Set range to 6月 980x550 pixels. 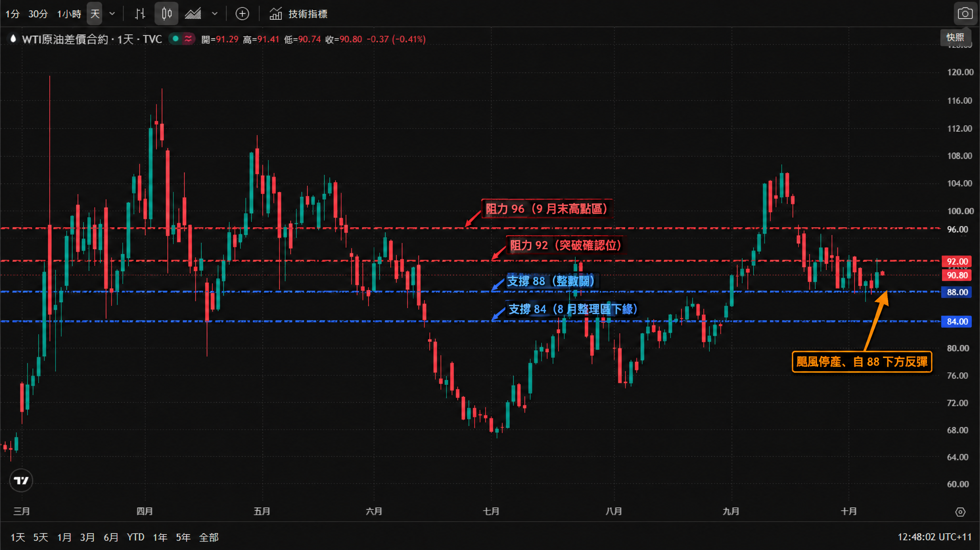point(111,537)
